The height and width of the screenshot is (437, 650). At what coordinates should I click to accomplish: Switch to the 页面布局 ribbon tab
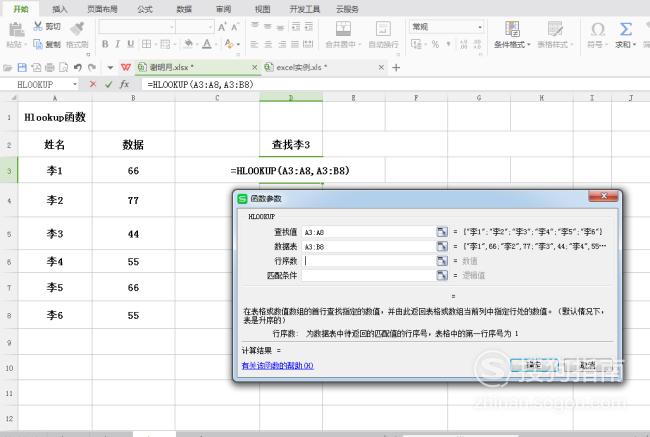pyautogui.click(x=102, y=9)
